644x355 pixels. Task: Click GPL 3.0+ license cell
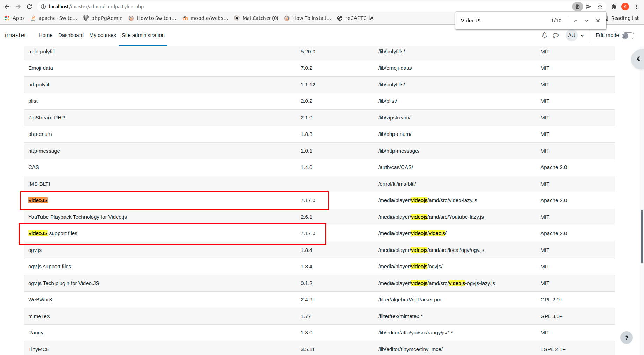(x=552, y=316)
